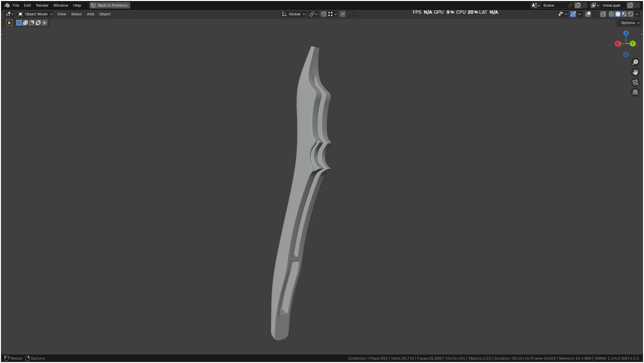The width and height of the screenshot is (644, 363).
Task: Open the viewport Object menu
Action: click(x=105, y=14)
